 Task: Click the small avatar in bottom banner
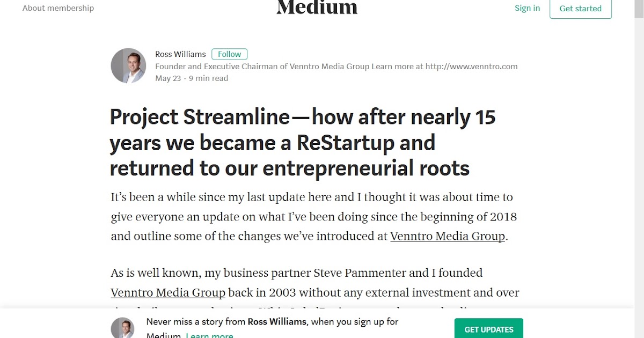click(x=122, y=328)
